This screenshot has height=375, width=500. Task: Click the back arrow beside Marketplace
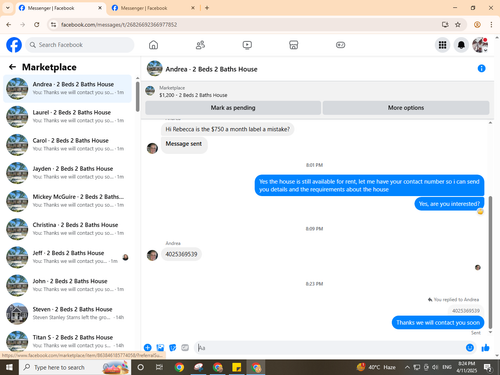pyautogui.click(x=13, y=67)
